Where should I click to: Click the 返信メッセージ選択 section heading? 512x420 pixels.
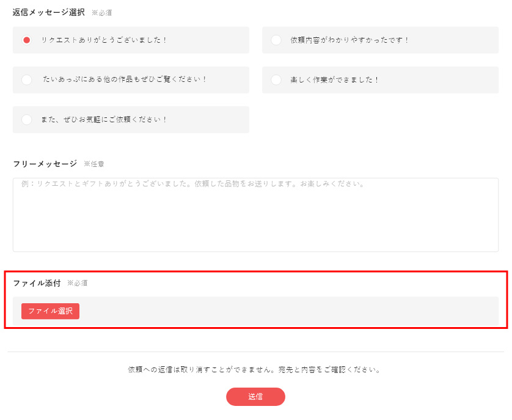tap(49, 12)
